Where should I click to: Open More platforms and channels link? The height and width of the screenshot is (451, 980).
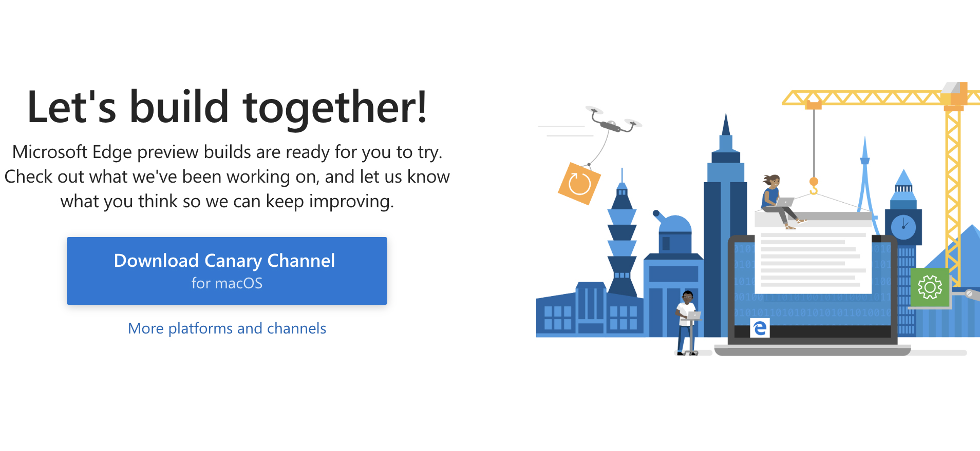pos(227,328)
